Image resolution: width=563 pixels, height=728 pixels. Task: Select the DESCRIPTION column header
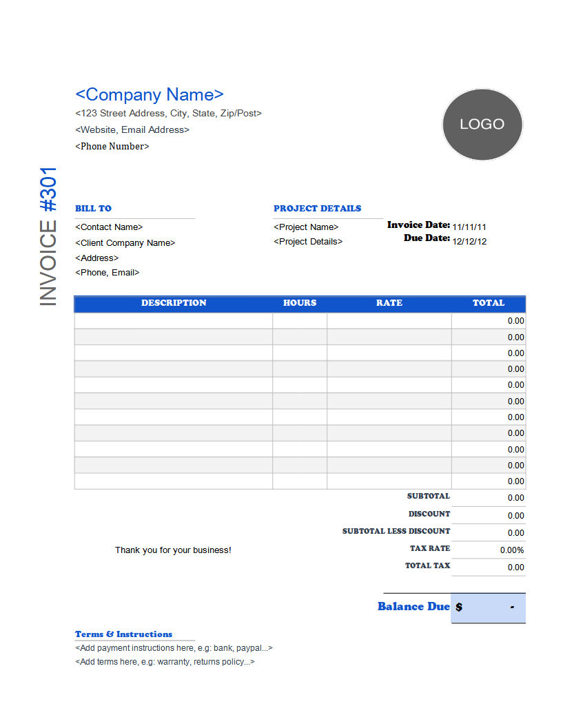click(x=173, y=303)
